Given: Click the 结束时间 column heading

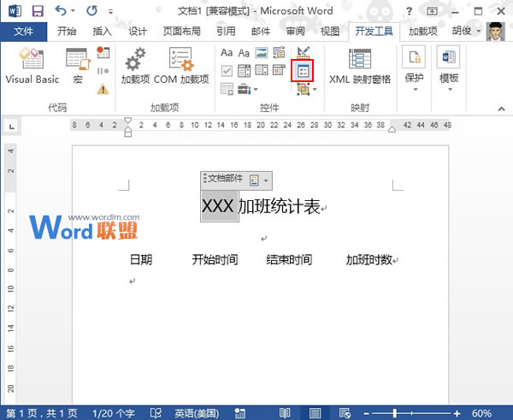Looking at the screenshot, I should tap(289, 260).
